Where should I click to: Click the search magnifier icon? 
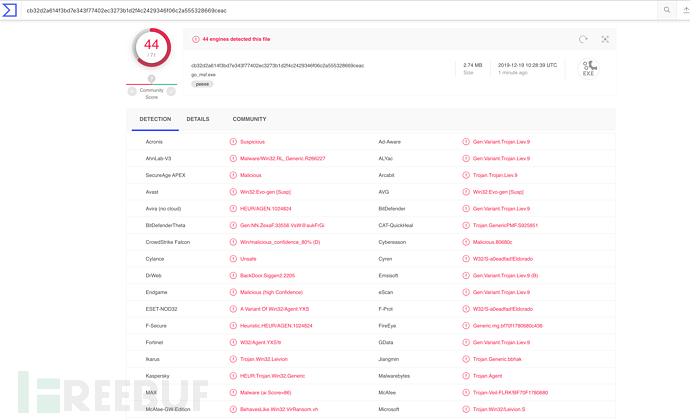[x=667, y=10]
